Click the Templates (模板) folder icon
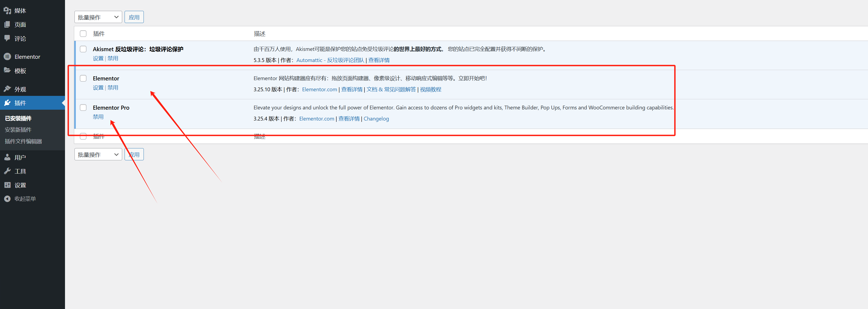Screen dimensions: 868x309 pos(7,70)
